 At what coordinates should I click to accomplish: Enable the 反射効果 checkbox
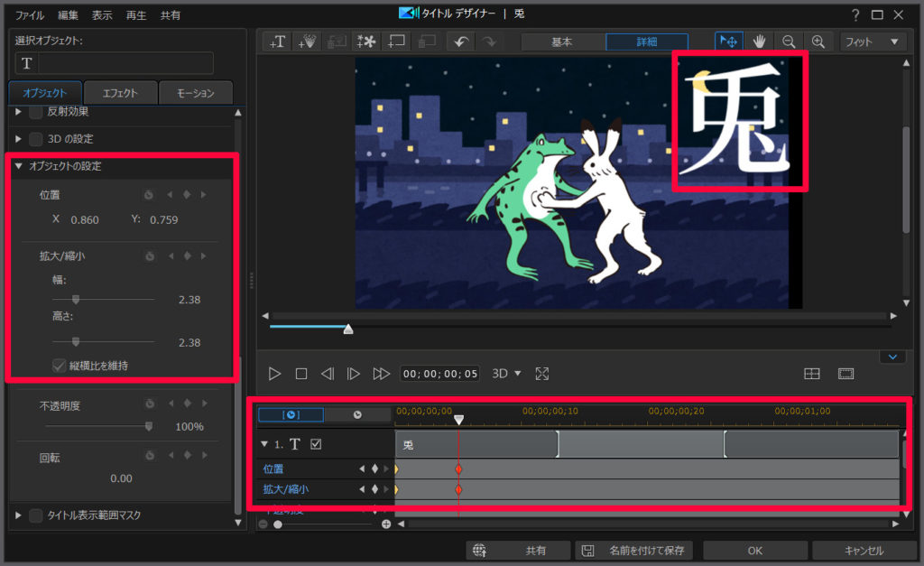pos(36,112)
